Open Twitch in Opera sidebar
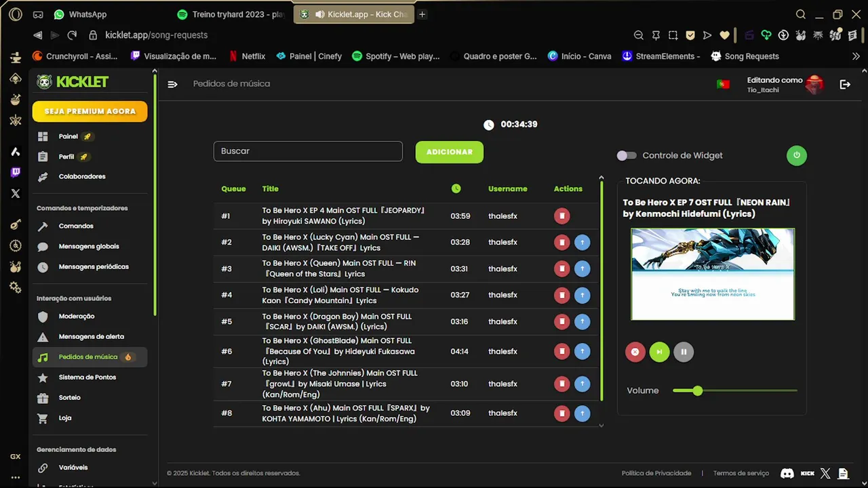The height and width of the screenshot is (488, 868). click(x=15, y=173)
